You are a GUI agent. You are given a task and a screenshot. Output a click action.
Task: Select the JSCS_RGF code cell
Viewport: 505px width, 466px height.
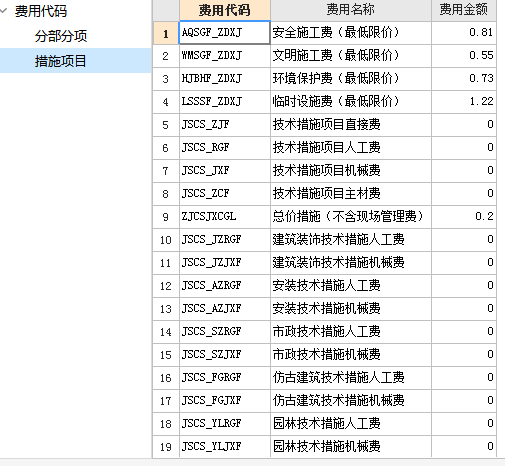225,148
